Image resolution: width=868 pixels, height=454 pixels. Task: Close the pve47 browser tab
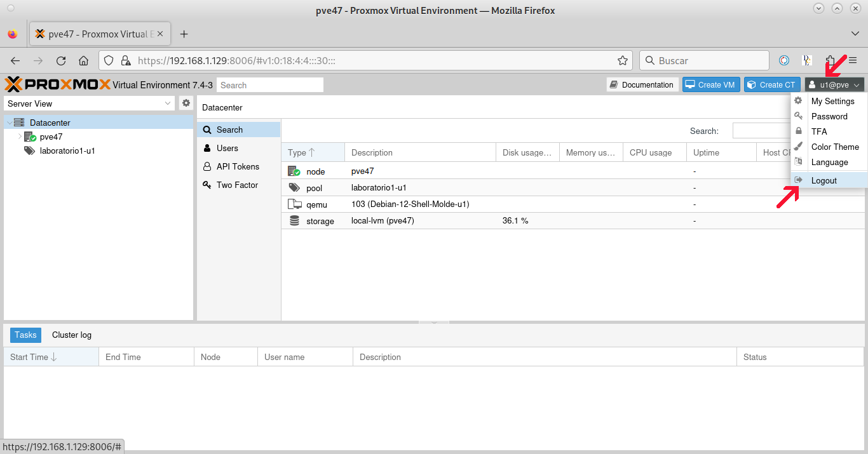pos(159,34)
